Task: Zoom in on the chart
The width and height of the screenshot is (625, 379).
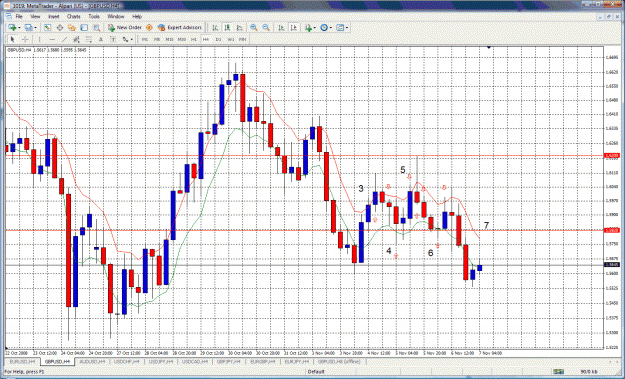Action: tap(254, 27)
